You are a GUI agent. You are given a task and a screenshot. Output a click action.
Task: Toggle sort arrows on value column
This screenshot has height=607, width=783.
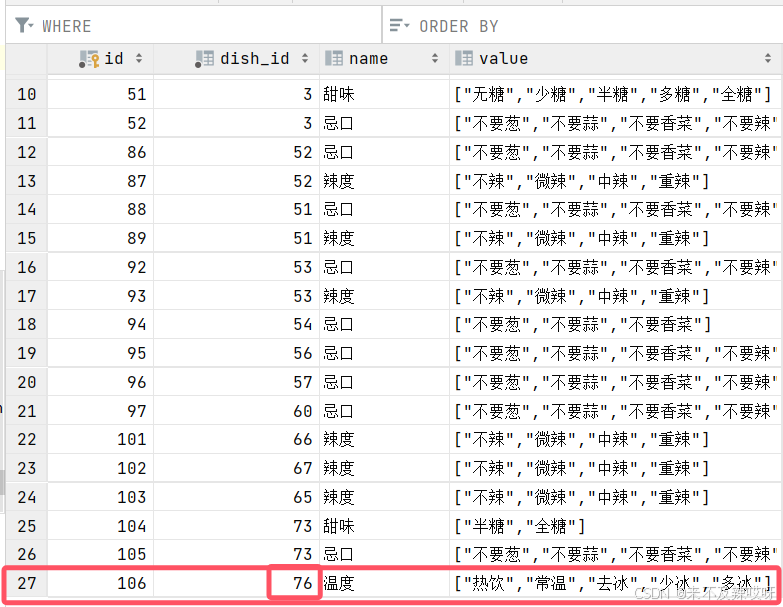click(768, 58)
